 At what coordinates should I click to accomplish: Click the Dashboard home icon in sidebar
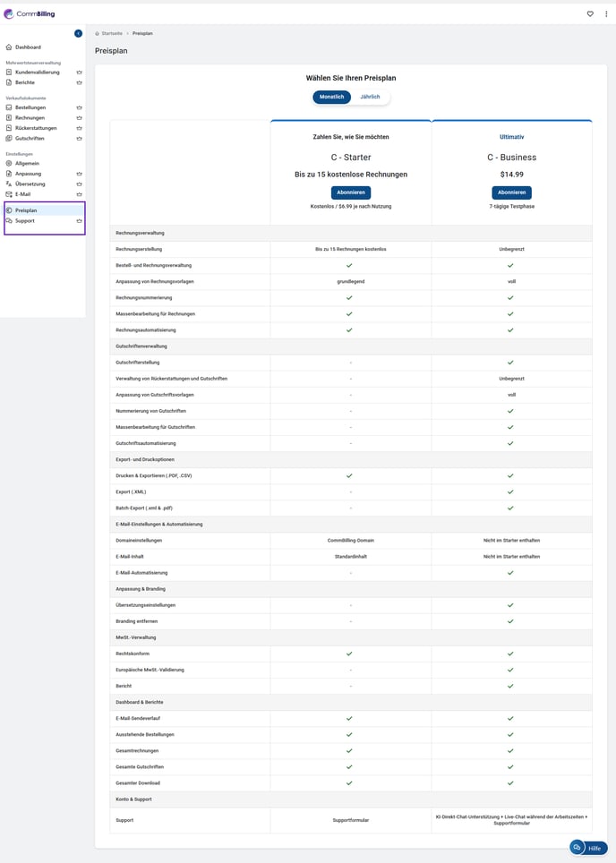point(9,47)
